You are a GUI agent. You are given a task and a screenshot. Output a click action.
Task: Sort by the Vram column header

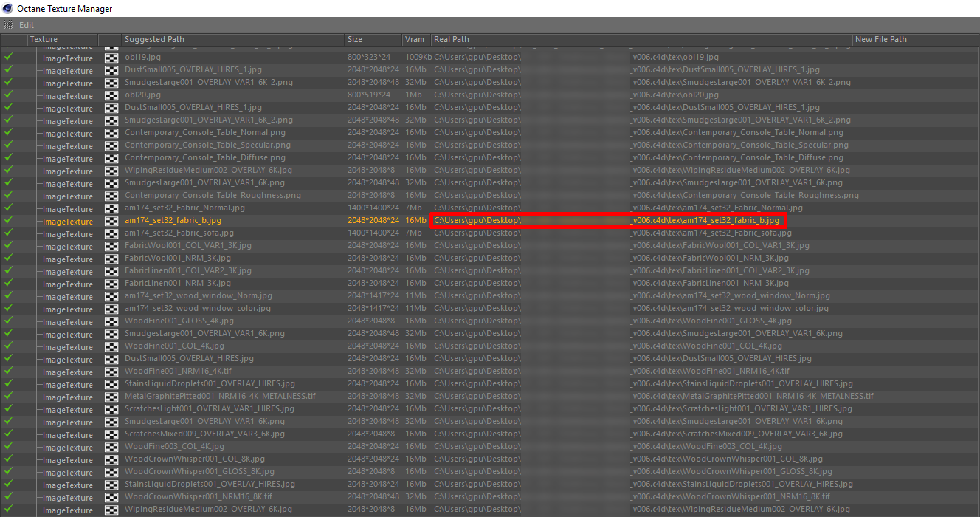tap(414, 39)
